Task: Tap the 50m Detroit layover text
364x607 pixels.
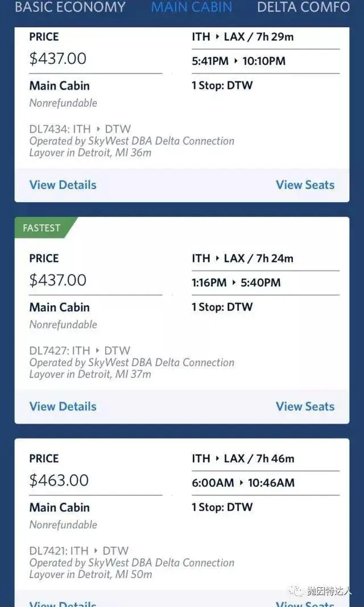Action: tap(90, 575)
